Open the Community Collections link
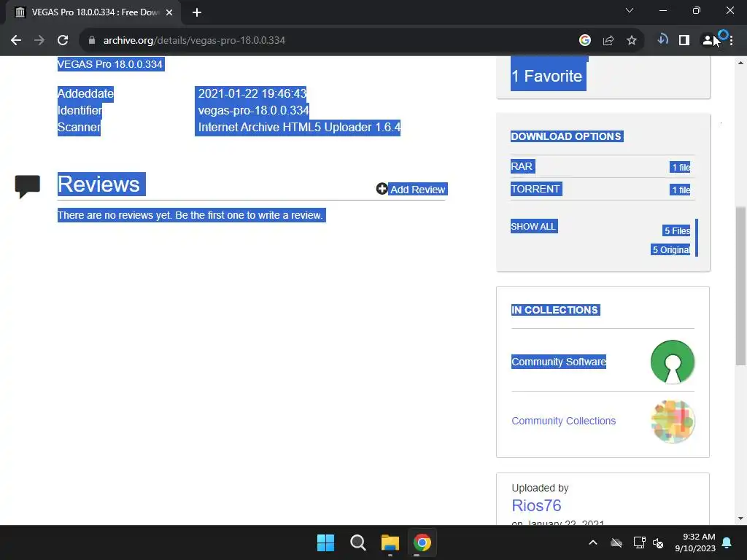Screen dimensions: 747x560 [564, 421]
